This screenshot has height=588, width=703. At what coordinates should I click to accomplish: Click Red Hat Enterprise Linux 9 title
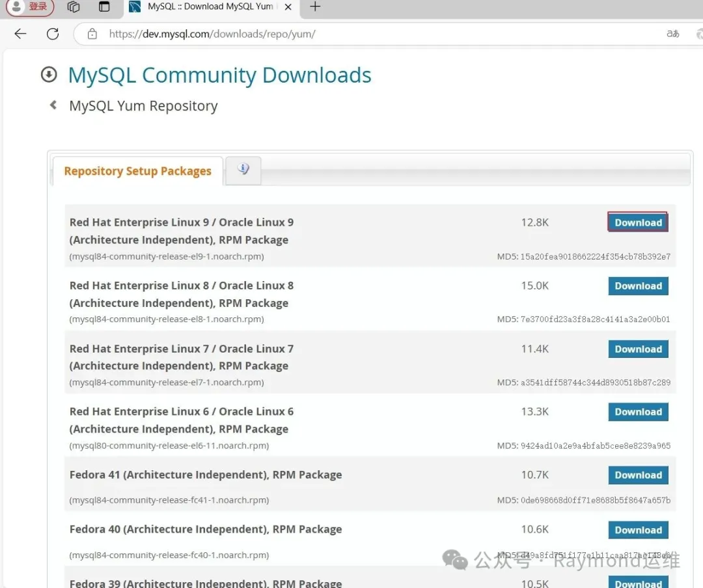182,231
